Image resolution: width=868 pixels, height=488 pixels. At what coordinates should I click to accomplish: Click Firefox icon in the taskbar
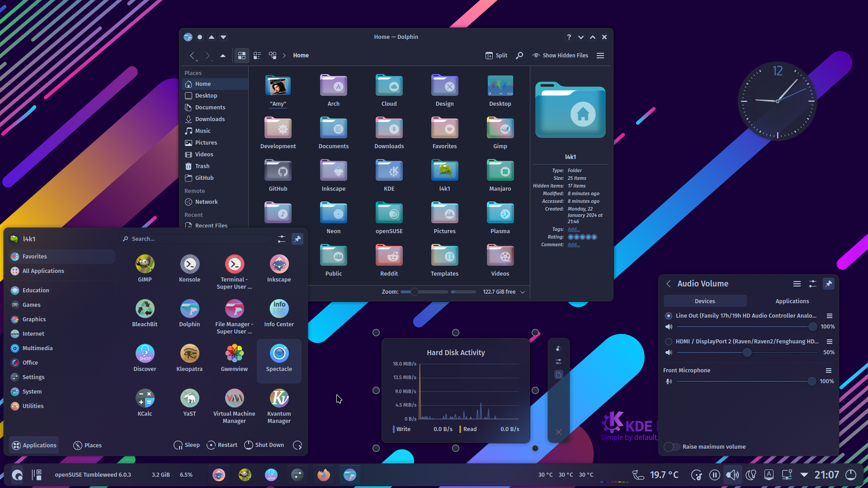pyautogui.click(x=324, y=475)
